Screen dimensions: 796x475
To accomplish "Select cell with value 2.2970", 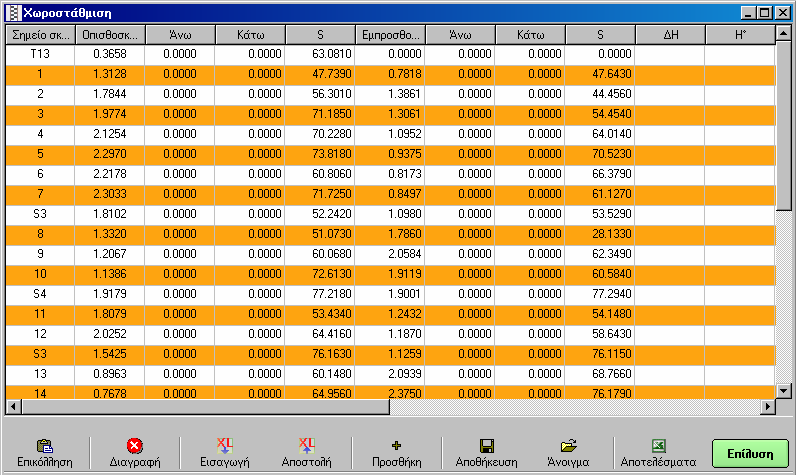I will point(110,154).
